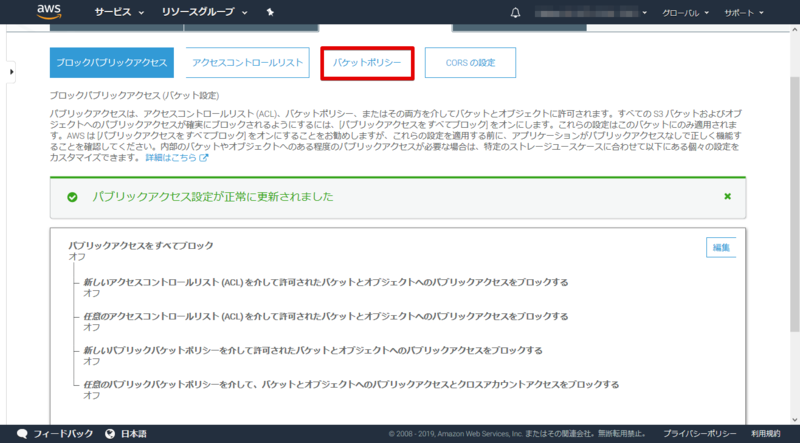Screen dimensions: 800x443
Task: Dismiss the success message with the x icon
Action: pos(728,196)
